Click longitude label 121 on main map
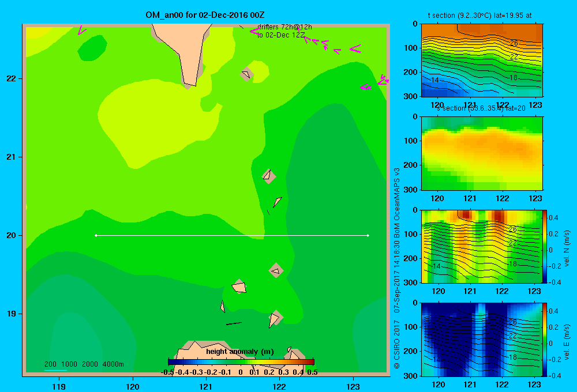 click(206, 386)
